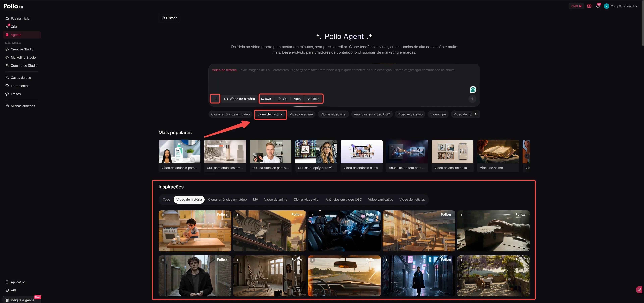The height and width of the screenshot is (303, 644).
Task: Open Vídeo de anúncio curto card
Action: click(361, 156)
